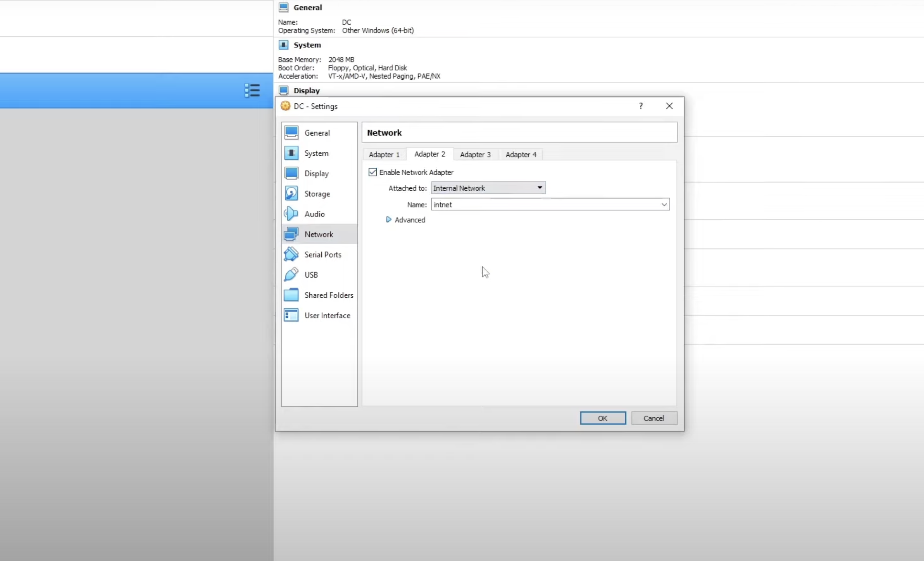This screenshot has height=561, width=924.
Task: Open the Shared Folders icon
Action: pos(291,295)
